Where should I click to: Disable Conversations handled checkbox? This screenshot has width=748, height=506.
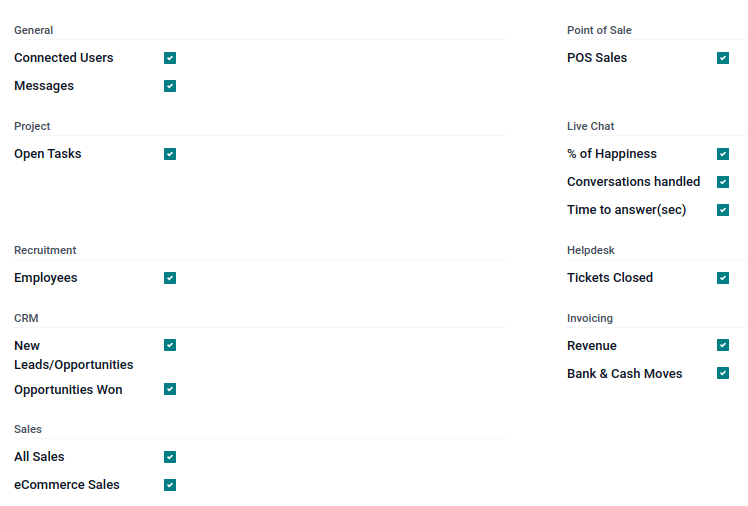pyautogui.click(x=723, y=182)
